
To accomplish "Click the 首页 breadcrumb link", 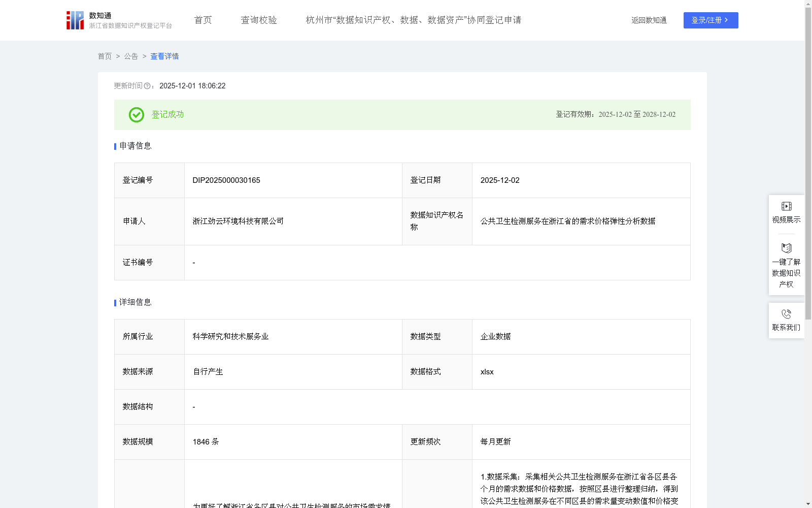I will coord(105,56).
